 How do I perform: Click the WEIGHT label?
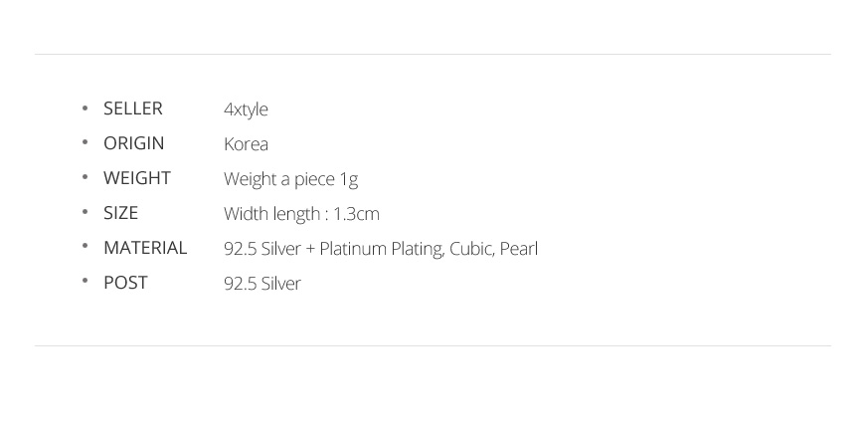(136, 178)
